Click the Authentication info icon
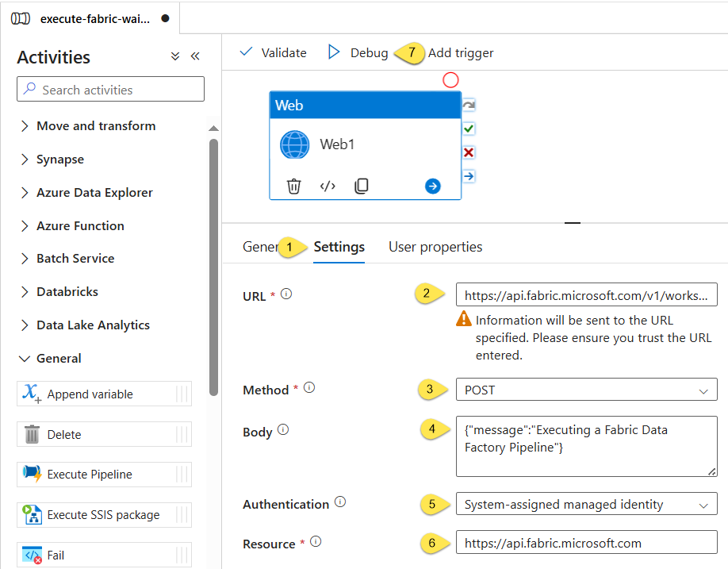Screen dimensions: 728x569 pyautogui.click(x=340, y=502)
